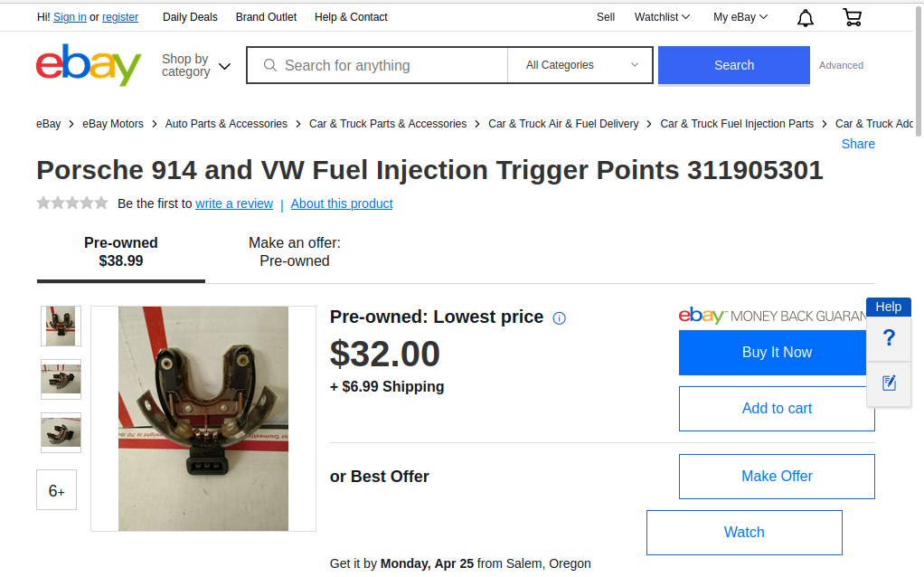Focus the Search for anything field
The image size is (924, 577).
tap(389, 65)
